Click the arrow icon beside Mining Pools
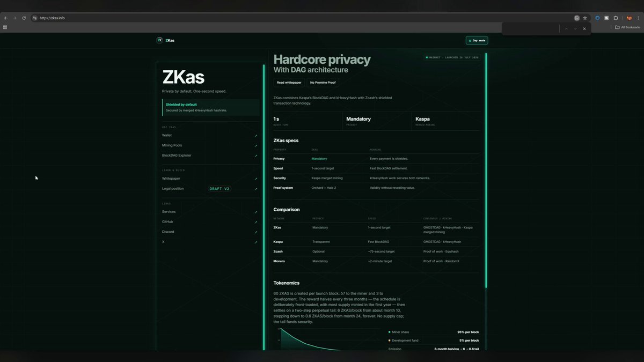644x362 pixels. [x=256, y=145]
